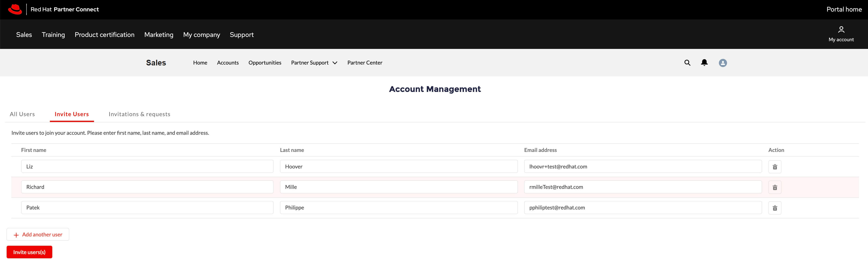
Task: Click the profile avatar icon
Action: 723,63
